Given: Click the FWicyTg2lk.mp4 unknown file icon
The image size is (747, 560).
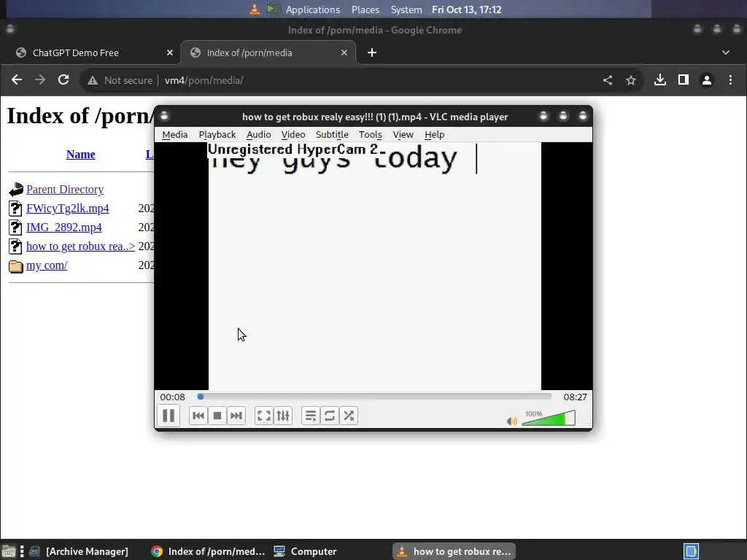Looking at the screenshot, I should (x=15, y=209).
